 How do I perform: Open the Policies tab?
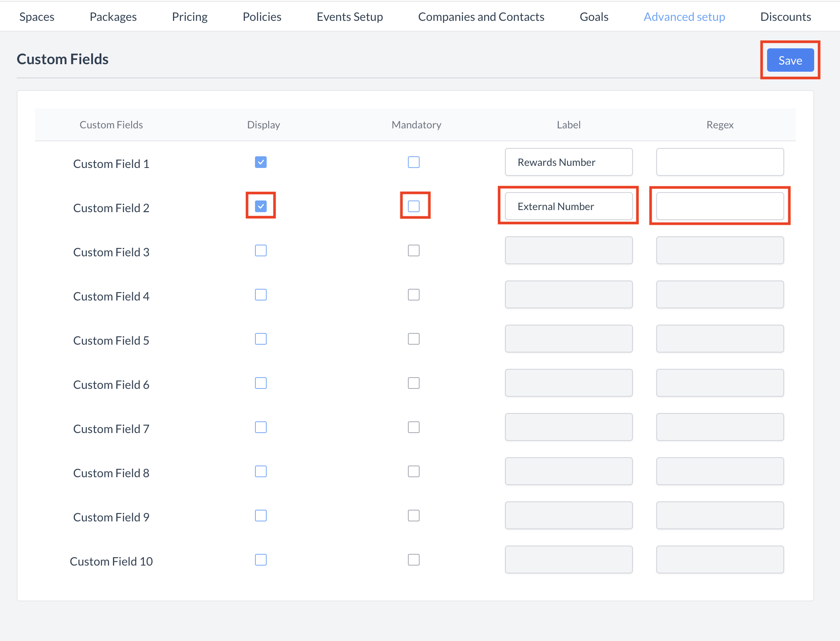262,17
